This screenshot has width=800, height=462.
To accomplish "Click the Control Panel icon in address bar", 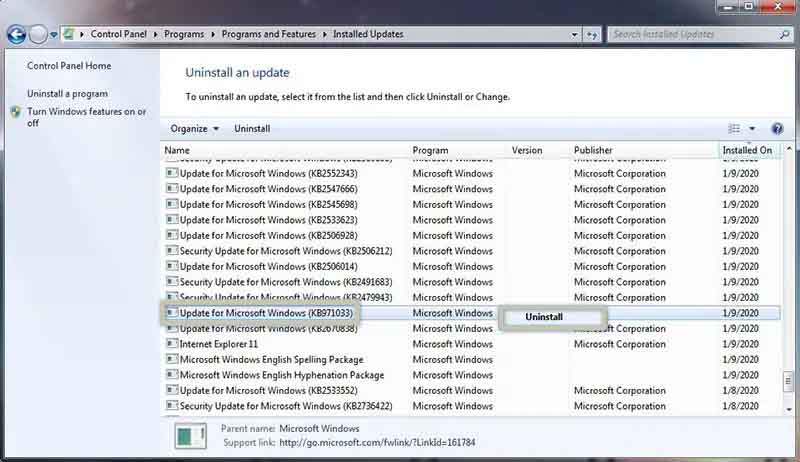I will point(68,34).
